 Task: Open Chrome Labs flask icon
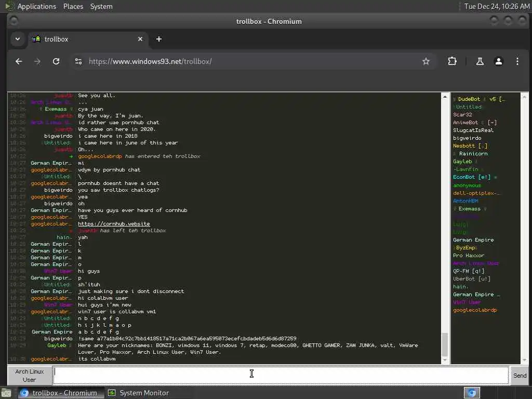click(480, 61)
